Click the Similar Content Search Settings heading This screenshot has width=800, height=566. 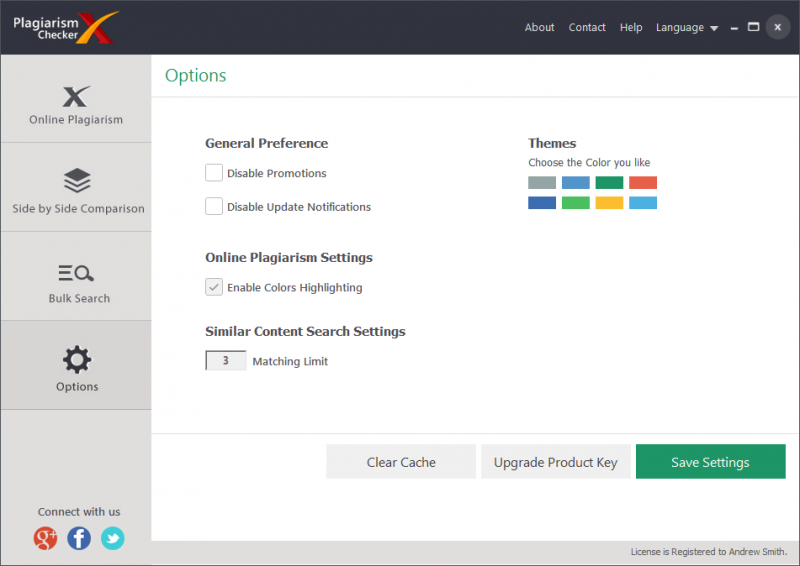(x=305, y=331)
